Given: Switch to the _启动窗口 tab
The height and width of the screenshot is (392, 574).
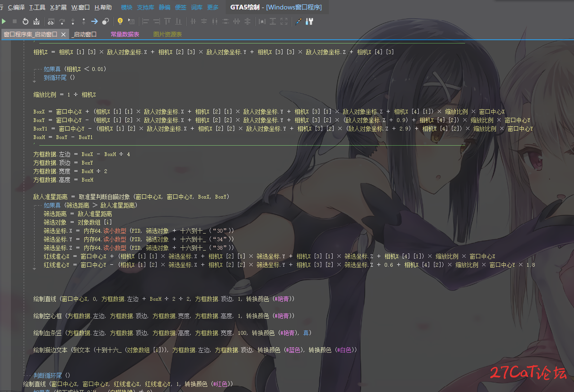Looking at the screenshot, I should pos(84,35).
